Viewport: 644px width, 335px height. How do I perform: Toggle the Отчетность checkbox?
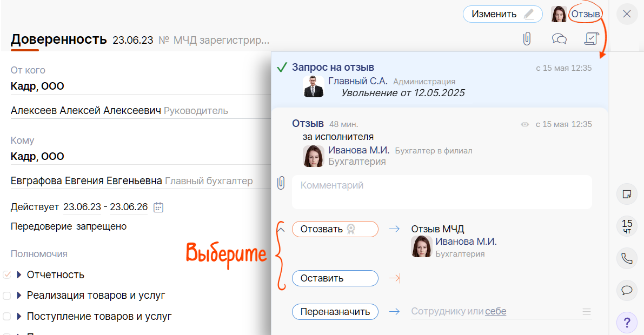[x=7, y=274]
